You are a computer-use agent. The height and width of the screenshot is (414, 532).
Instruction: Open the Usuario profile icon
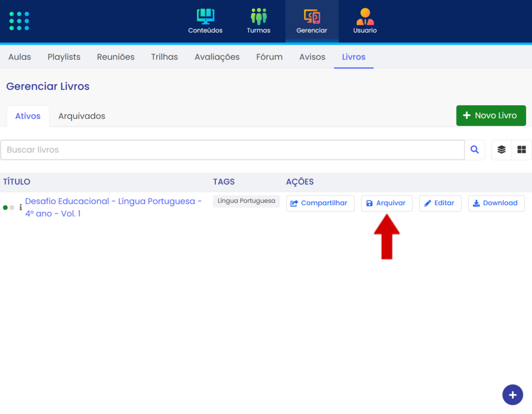pyautogui.click(x=365, y=17)
